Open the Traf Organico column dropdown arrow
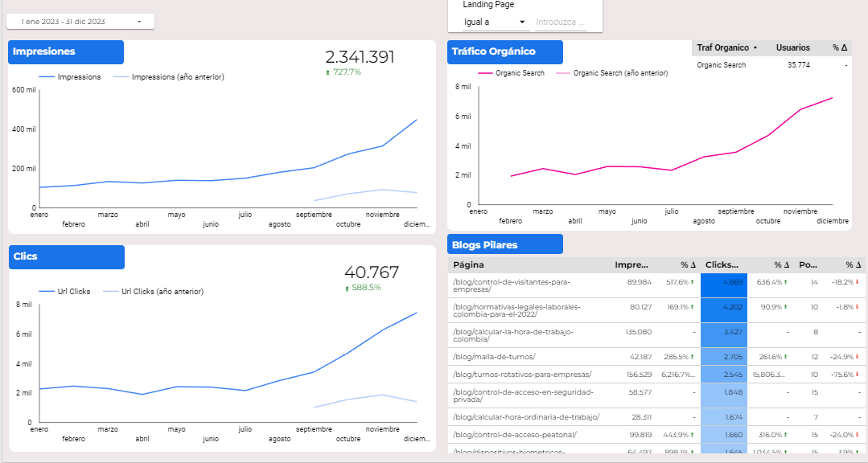Image resolution: width=868 pixels, height=463 pixels. (755, 48)
